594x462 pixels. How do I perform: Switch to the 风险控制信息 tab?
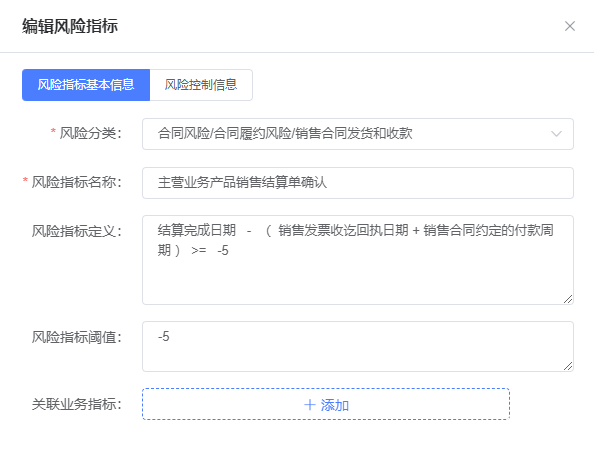pyautogui.click(x=201, y=85)
